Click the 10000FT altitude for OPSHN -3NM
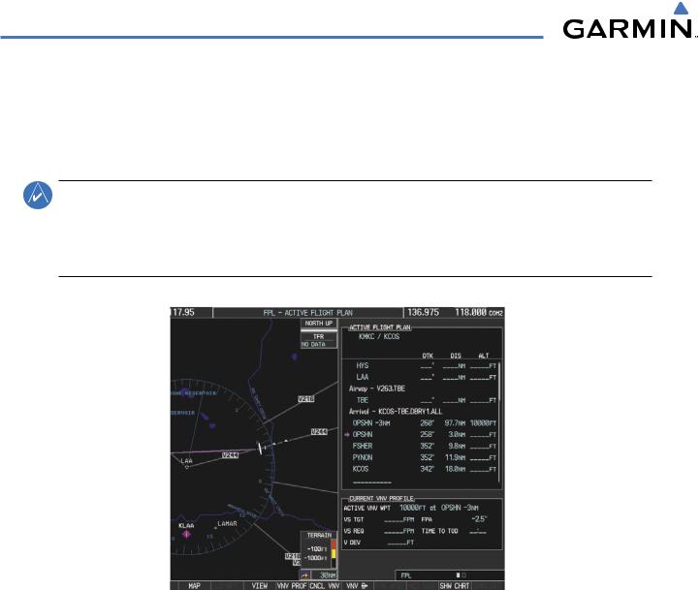The height and width of the screenshot is (590, 700). click(483, 423)
